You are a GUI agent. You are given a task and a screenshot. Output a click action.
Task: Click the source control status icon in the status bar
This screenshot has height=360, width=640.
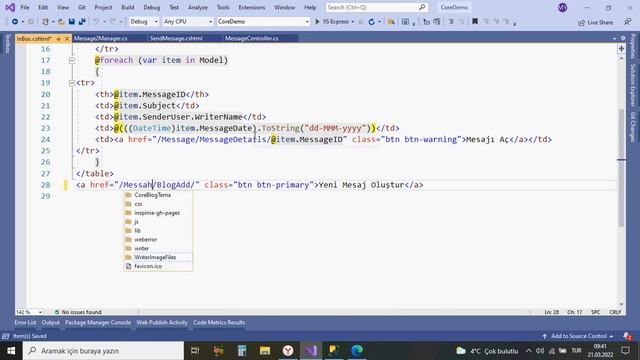click(5, 336)
